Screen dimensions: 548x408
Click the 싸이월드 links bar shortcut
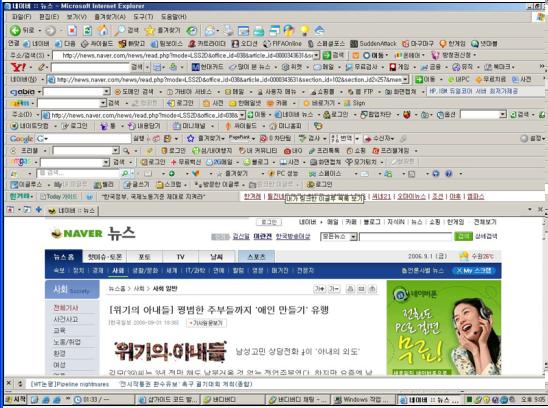pyautogui.click(x=98, y=44)
